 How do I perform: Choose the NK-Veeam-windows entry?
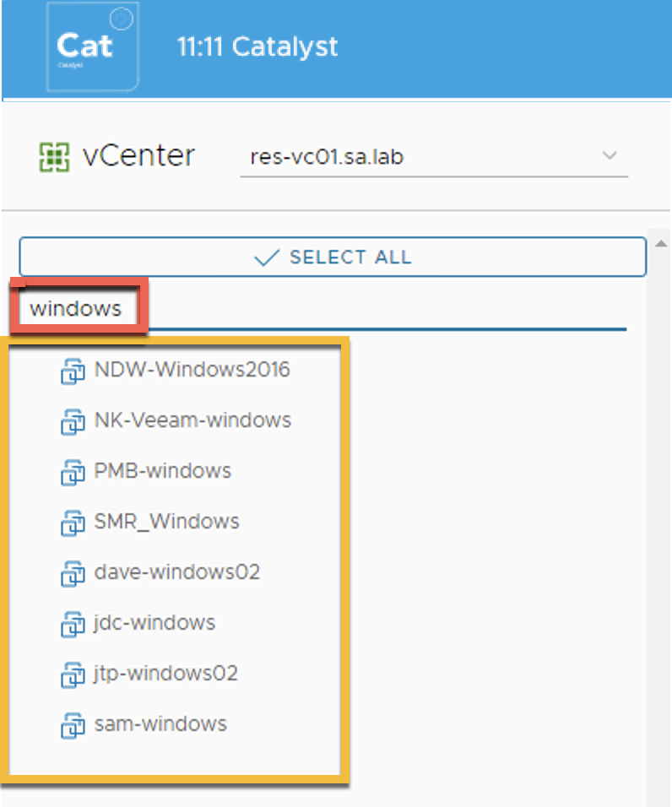click(192, 420)
